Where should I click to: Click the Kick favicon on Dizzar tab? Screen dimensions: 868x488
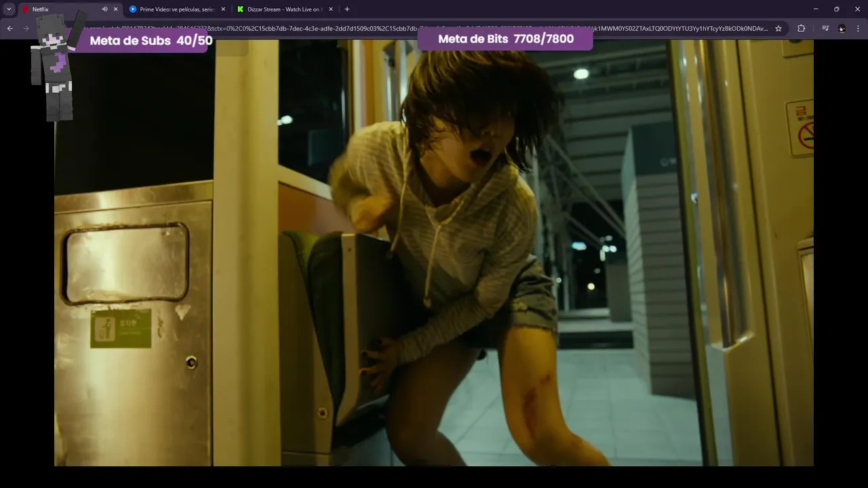pyautogui.click(x=240, y=9)
